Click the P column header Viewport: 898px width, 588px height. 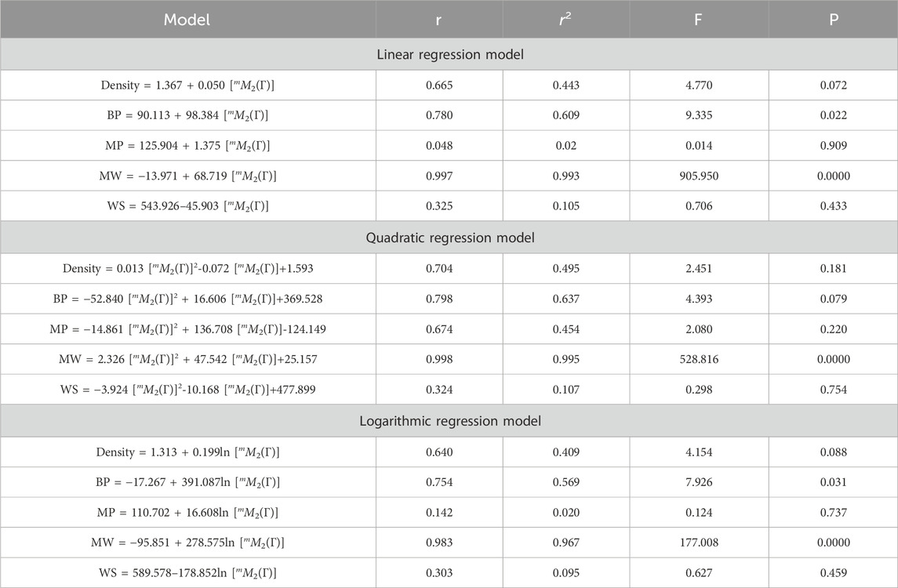[833, 20]
